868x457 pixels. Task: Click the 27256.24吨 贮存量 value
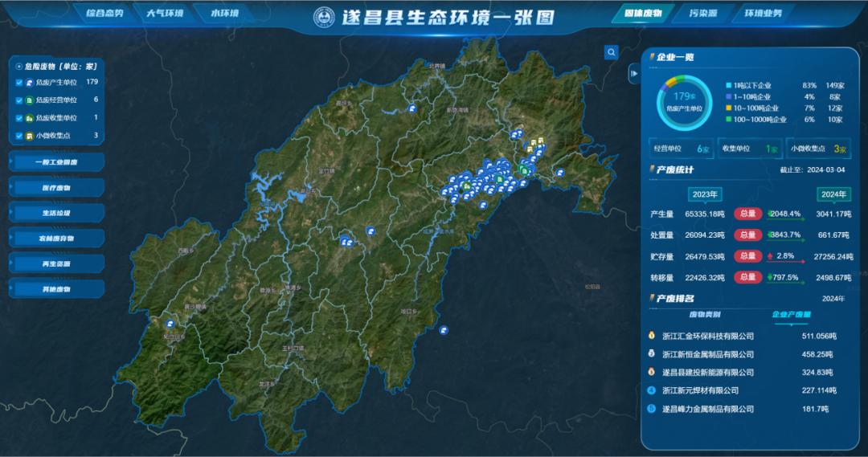(833, 257)
